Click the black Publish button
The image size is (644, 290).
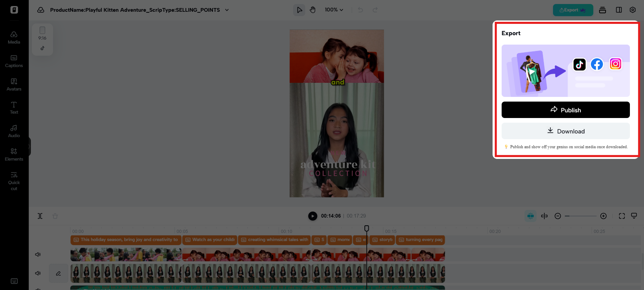tap(565, 110)
